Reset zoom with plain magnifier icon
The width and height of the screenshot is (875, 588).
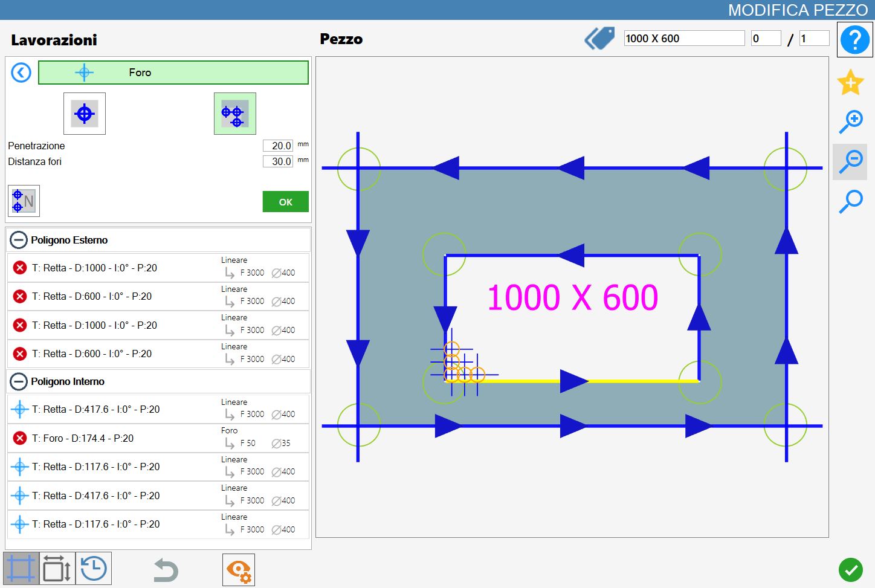pyautogui.click(x=851, y=201)
